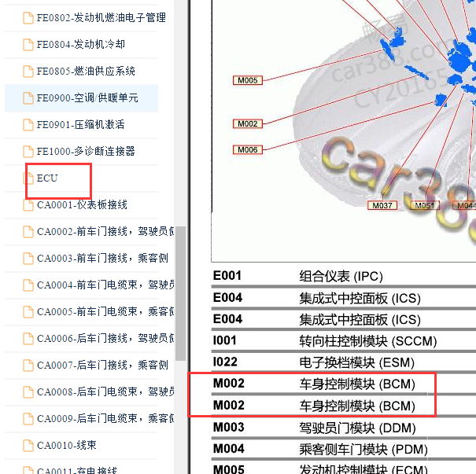This screenshot has height=474, width=476.
Task: Click file icon beside FE1000
Action: [x=28, y=152]
